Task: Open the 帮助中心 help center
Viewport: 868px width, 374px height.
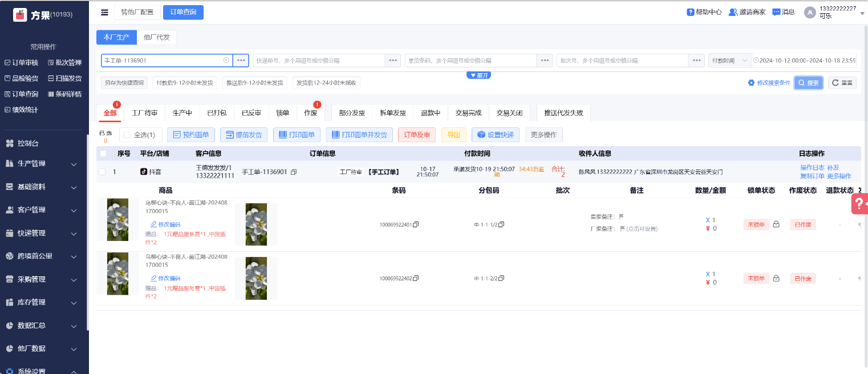Action: tap(704, 12)
